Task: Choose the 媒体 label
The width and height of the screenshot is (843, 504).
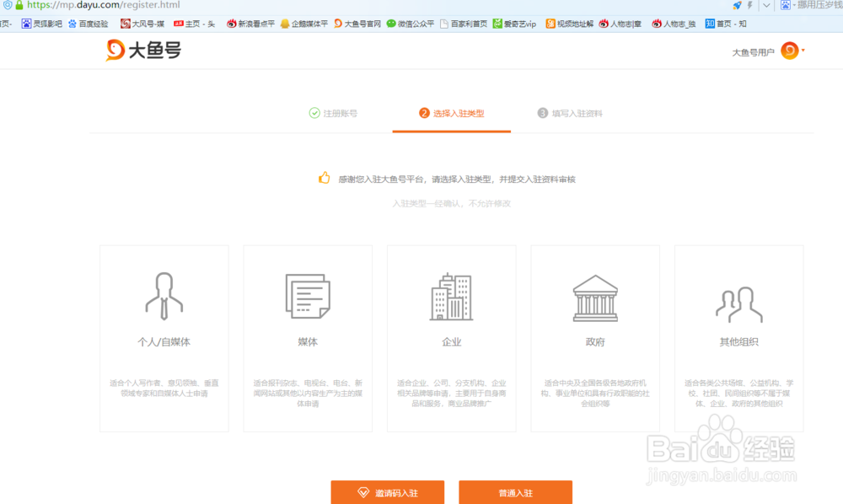Action: coord(308,342)
